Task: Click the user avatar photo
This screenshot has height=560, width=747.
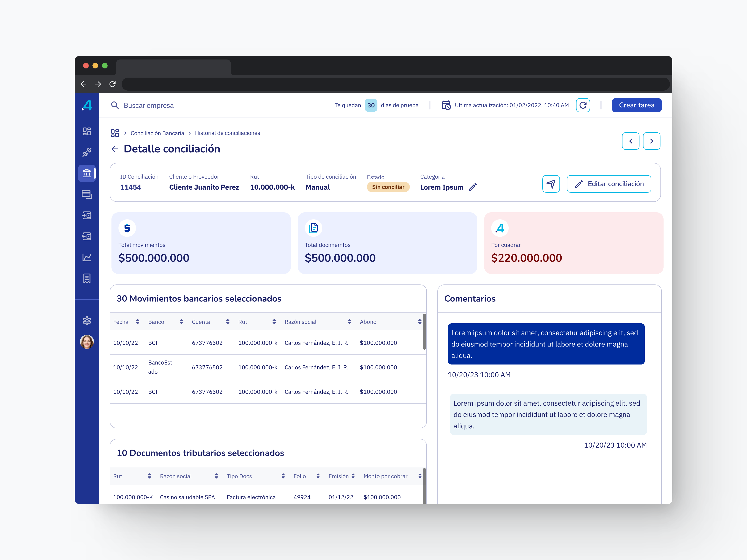Action: pos(87,342)
